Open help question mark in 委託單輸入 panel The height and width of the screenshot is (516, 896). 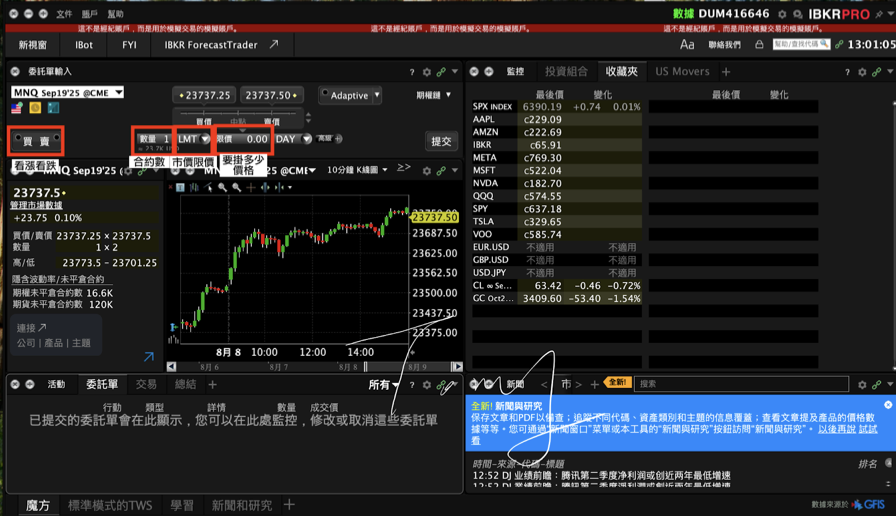tap(411, 72)
